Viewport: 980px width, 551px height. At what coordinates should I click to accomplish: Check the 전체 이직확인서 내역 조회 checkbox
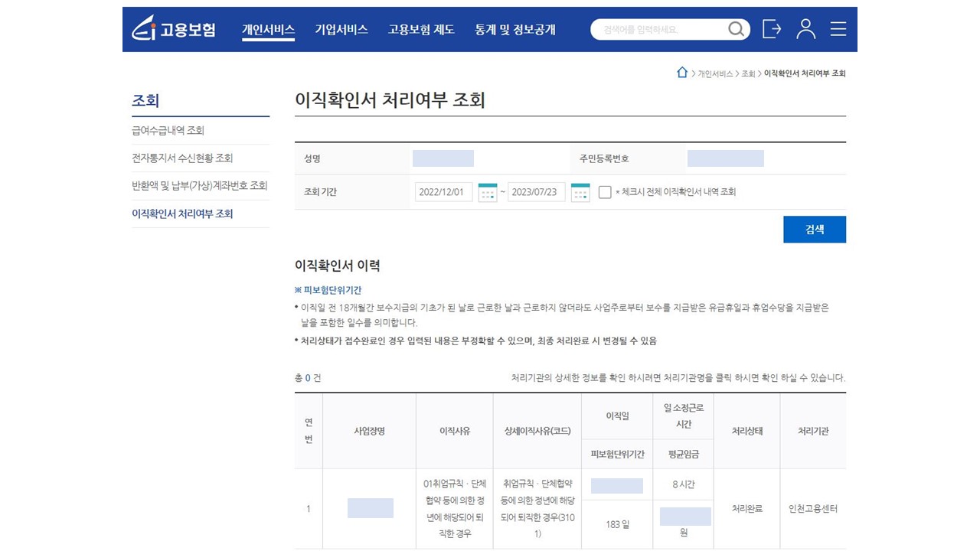(x=605, y=192)
